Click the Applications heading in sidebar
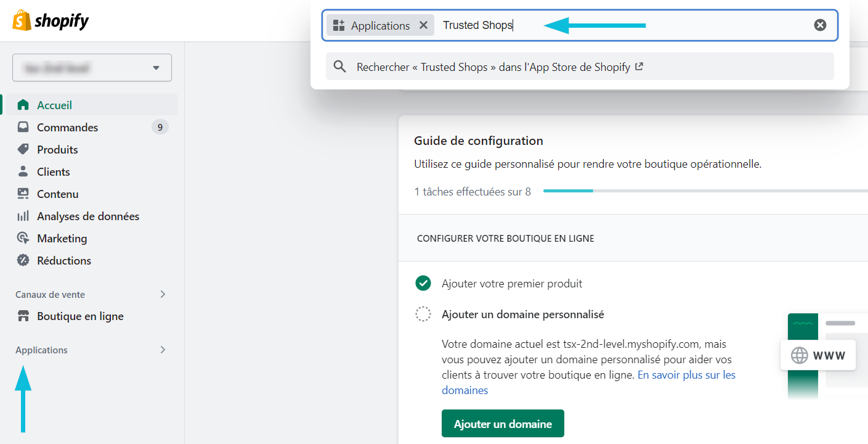 tap(42, 350)
